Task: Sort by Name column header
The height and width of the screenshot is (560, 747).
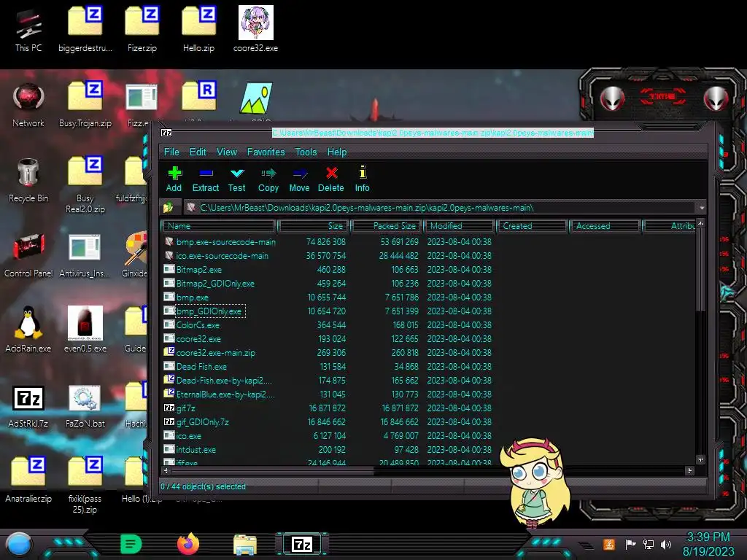Action: [219, 226]
